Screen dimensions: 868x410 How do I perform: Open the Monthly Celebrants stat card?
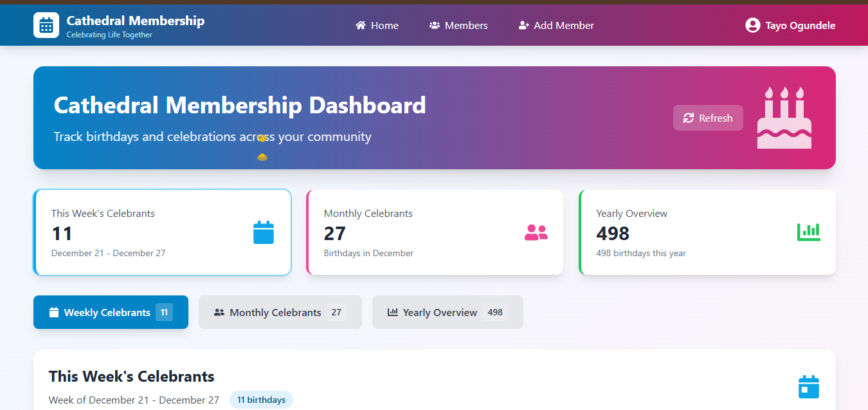(435, 232)
